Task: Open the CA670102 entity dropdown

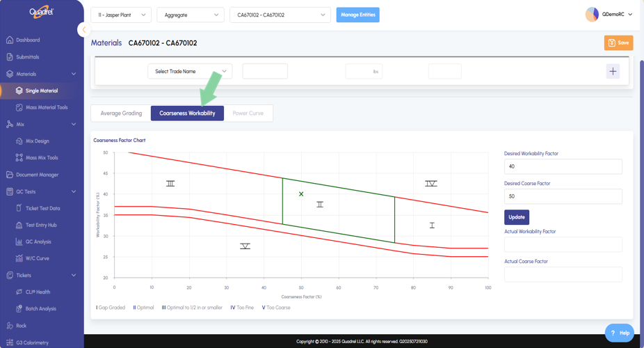Action: tap(280, 15)
